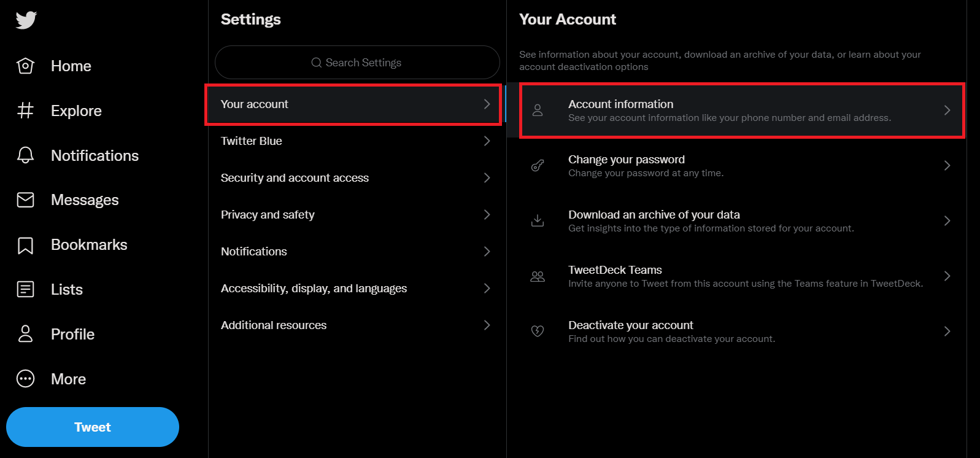Click the broken heart Deactivate icon

pyautogui.click(x=538, y=332)
